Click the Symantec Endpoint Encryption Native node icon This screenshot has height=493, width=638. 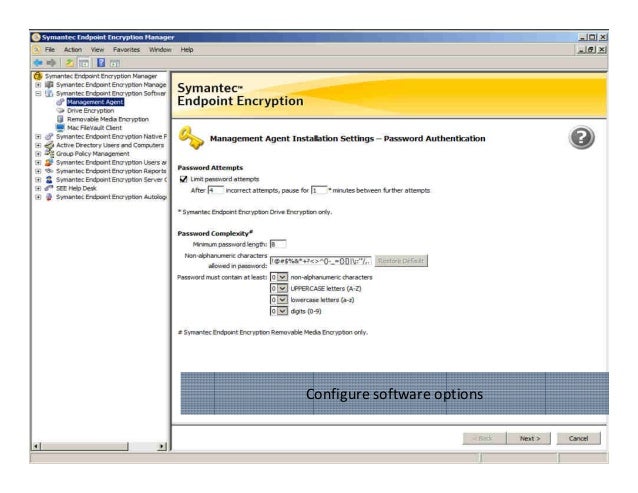[x=49, y=136]
